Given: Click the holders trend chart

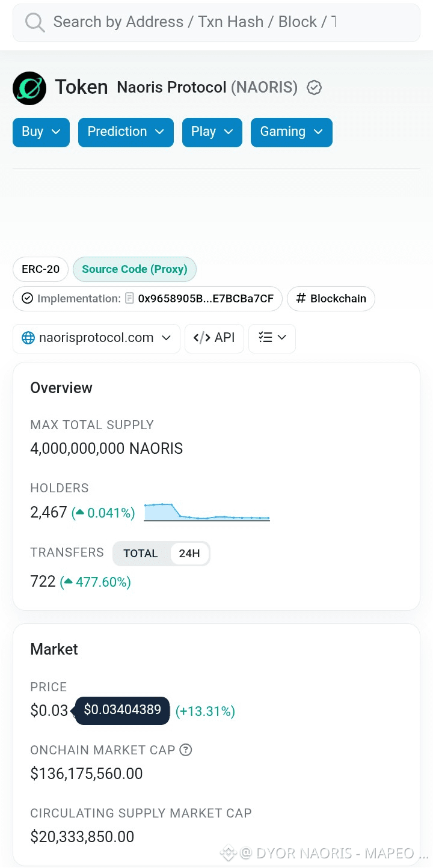Looking at the screenshot, I should [207, 512].
